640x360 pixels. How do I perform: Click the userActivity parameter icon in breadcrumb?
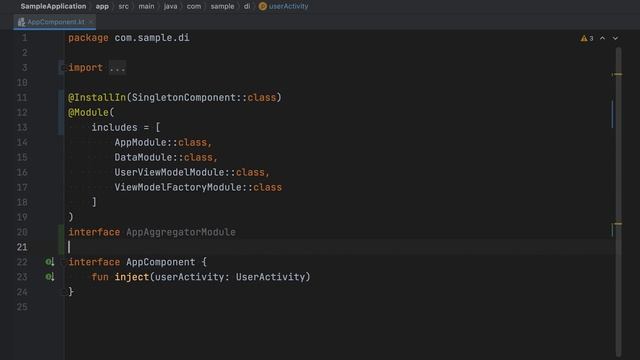pyautogui.click(x=262, y=6)
